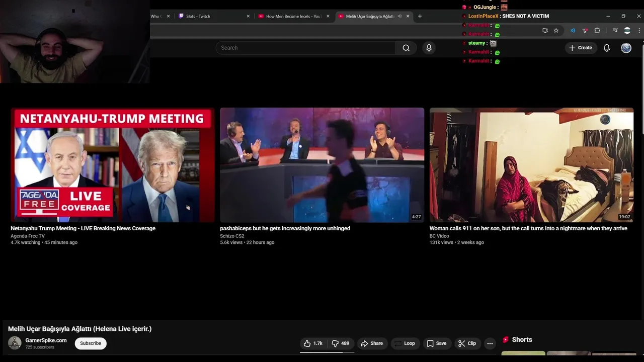This screenshot has height=362, width=644.
Task: Open Woman calls 911 video thumbnail
Action: pos(531,165)
